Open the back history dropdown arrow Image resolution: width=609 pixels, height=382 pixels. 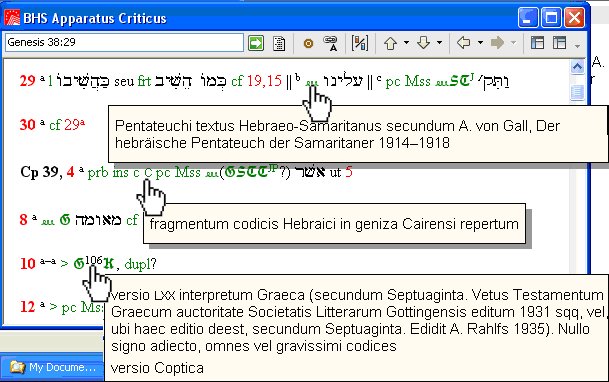click(480, 42)
